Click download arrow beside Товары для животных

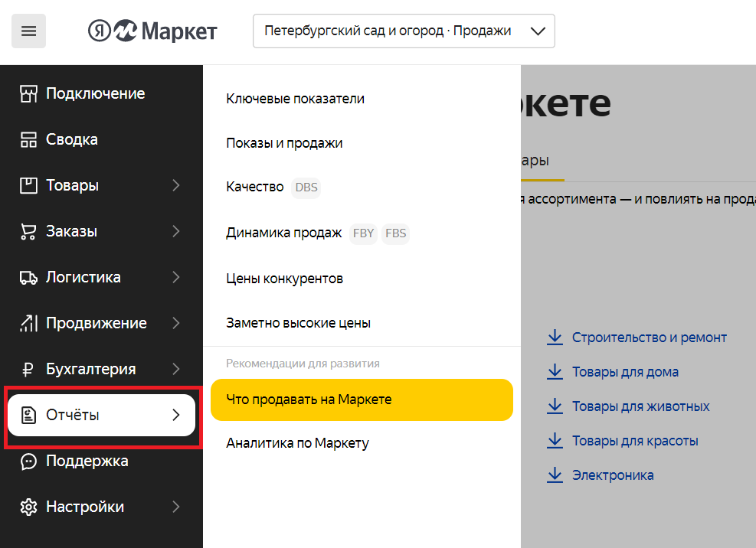(x=555, y=406)
